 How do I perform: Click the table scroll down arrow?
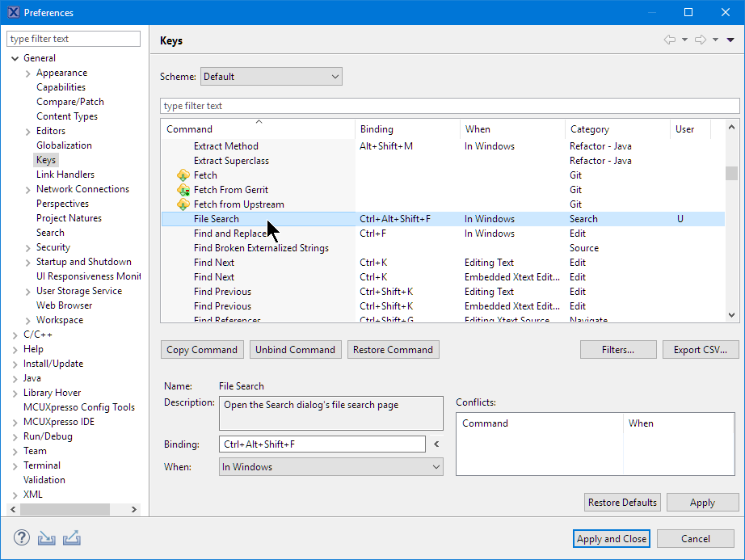pos(732,315)
